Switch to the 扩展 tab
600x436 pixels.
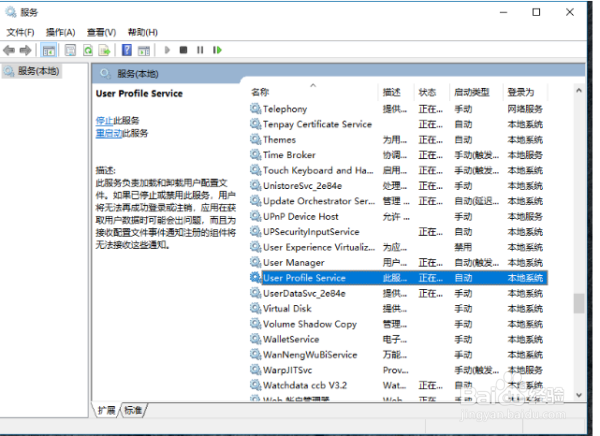pyautogui.click(x=106, y=410)
